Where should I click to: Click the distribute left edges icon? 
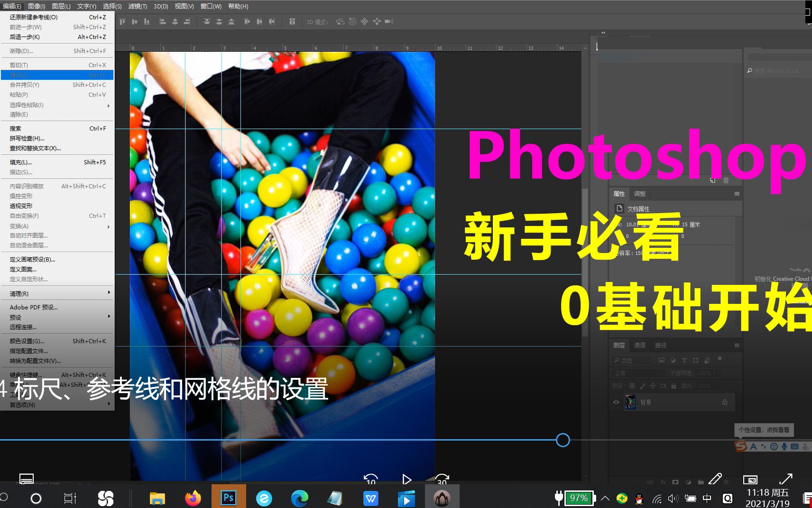247,21
